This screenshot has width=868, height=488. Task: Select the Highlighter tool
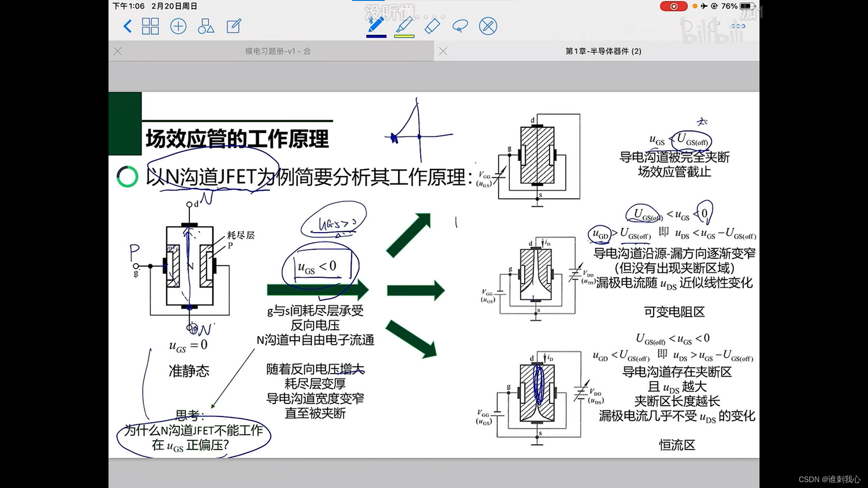[404, 24]
